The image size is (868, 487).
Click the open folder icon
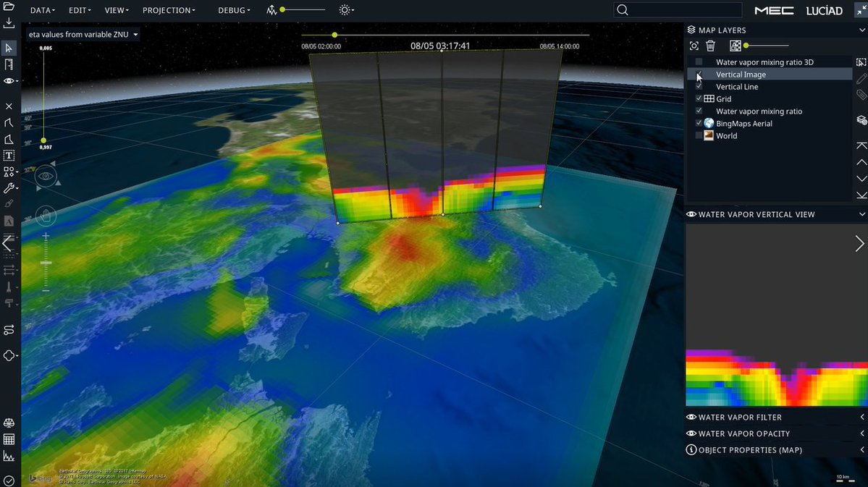point(9,7)
